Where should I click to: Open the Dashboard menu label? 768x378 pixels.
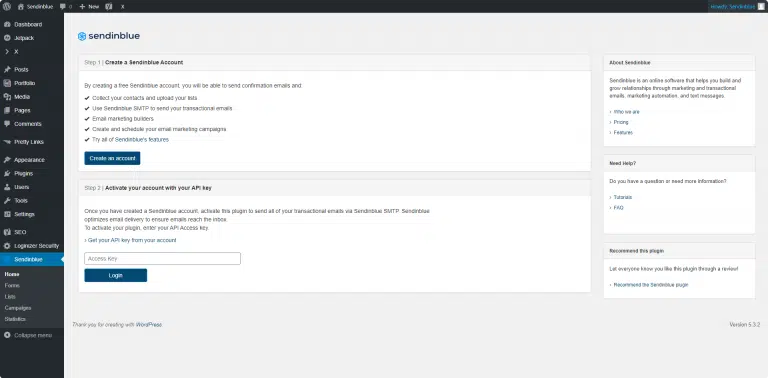tap(28, 24)
